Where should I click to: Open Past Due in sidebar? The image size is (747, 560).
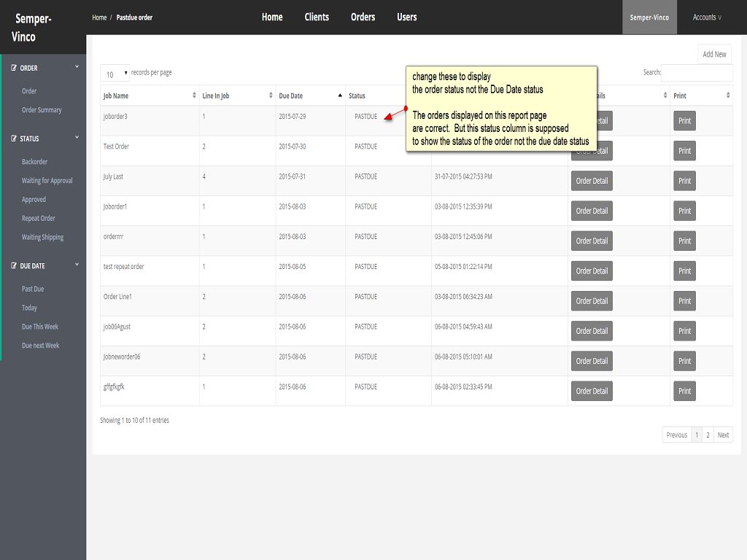[x=32, y=289]
